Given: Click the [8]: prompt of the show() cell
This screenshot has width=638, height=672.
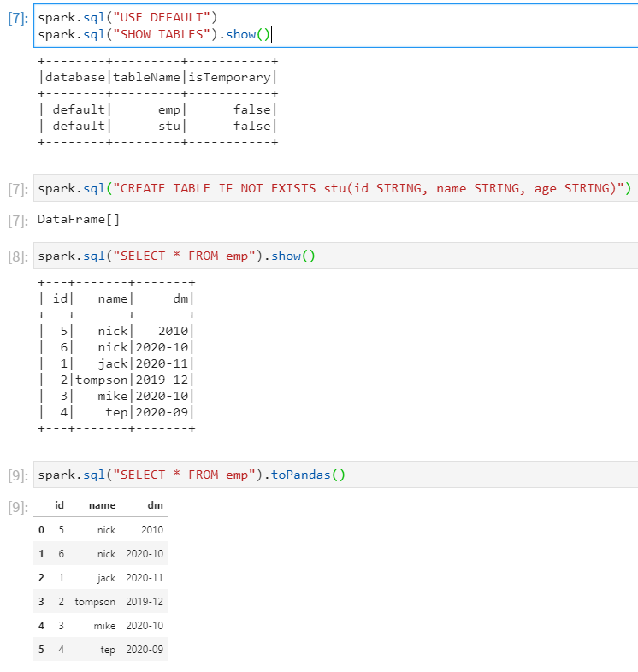Looking at the screenshot, I should point(18,256).
